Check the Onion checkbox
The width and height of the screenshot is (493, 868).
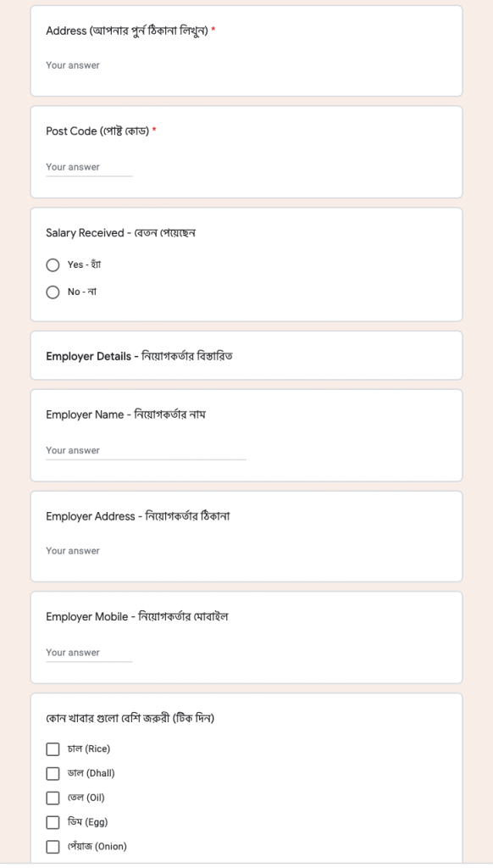[53, 847]
